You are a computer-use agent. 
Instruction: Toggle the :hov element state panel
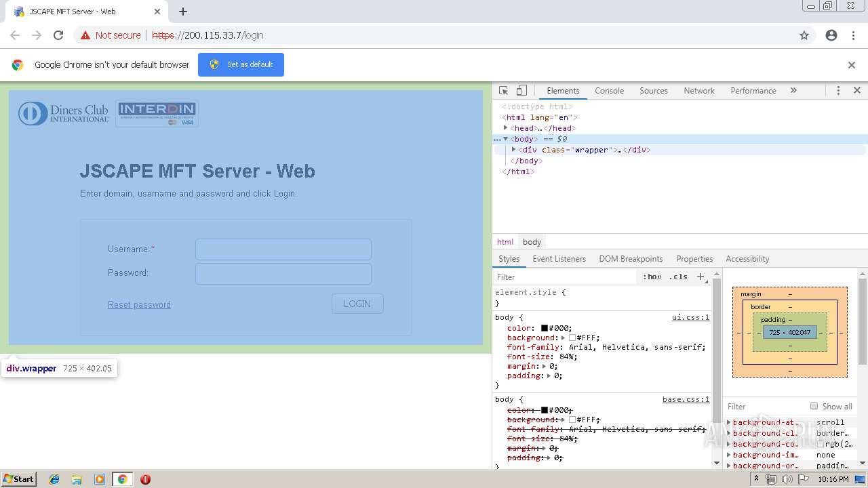pos(652,277)
